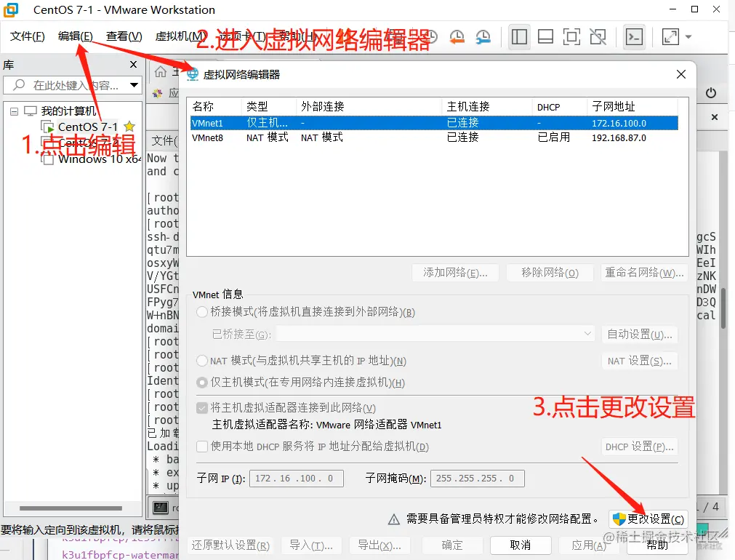This screenshot has width=735, height=560.
Task: Open the stretch mode dropdown arrow
Action: 688,36
